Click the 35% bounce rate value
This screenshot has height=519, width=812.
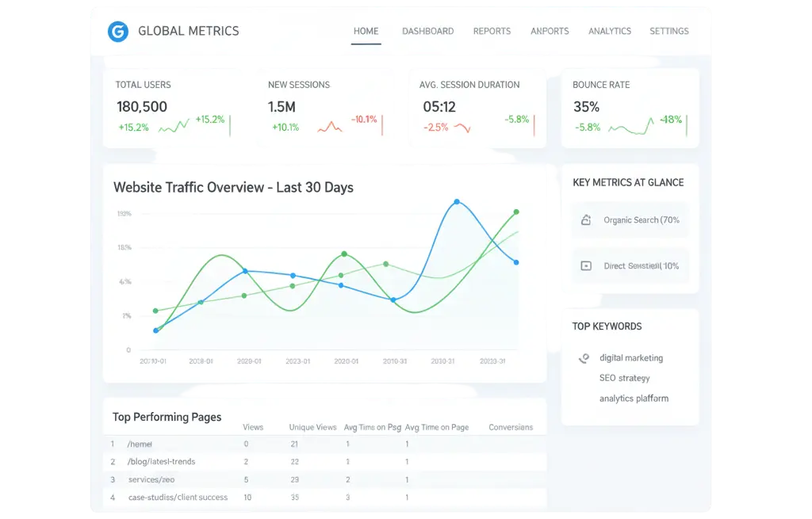click(586, 107)
